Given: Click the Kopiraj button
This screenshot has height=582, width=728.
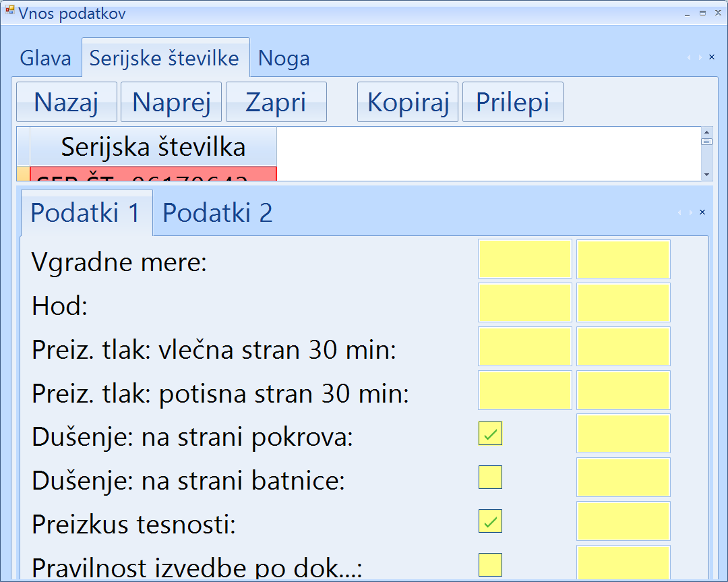Looking at the screenshot, I should [408, 103].
